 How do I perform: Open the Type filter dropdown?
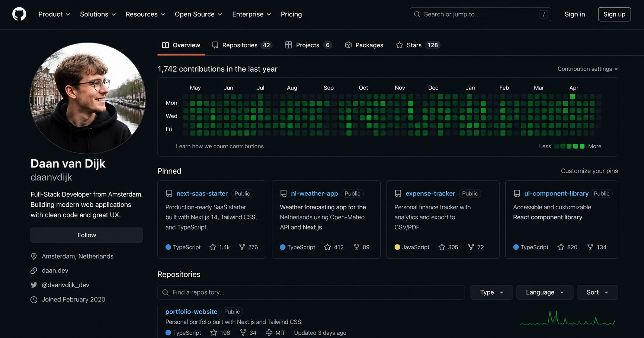pos(491,292)
